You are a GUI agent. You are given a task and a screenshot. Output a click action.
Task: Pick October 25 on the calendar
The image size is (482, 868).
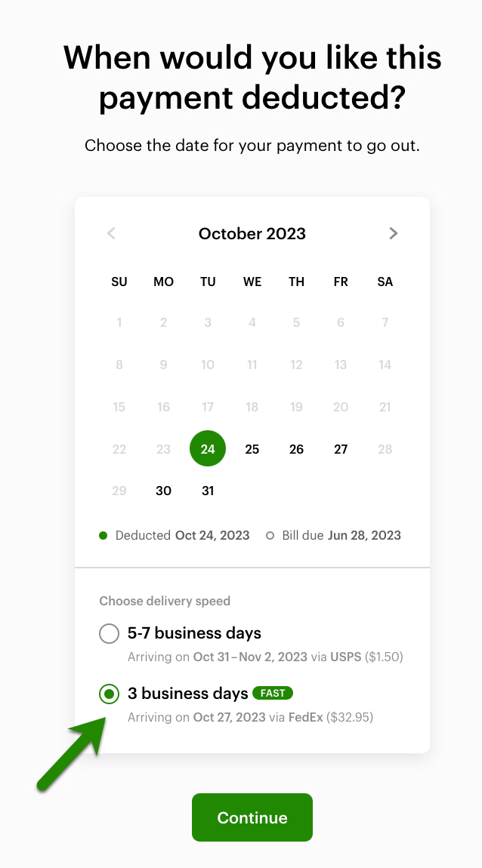252,449
